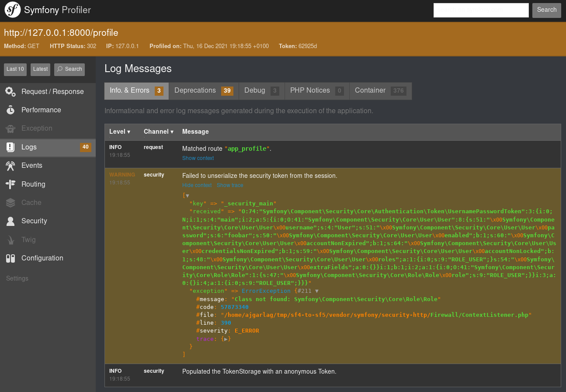Click the E_ERROR severity value
Screen dimensions: 566x392
click(247, 331)
